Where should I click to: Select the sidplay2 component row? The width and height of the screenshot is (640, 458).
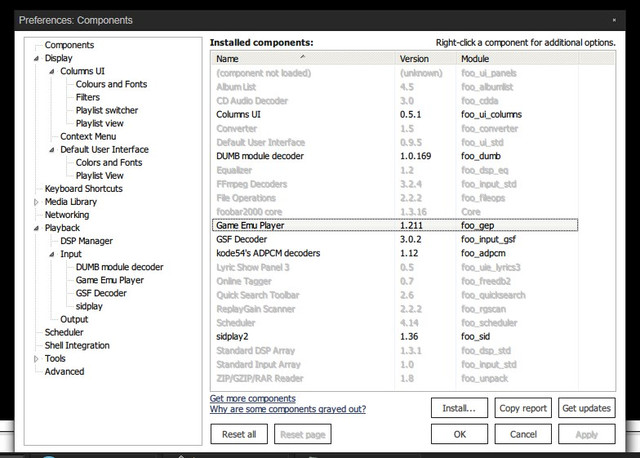(x=395, y=336)
